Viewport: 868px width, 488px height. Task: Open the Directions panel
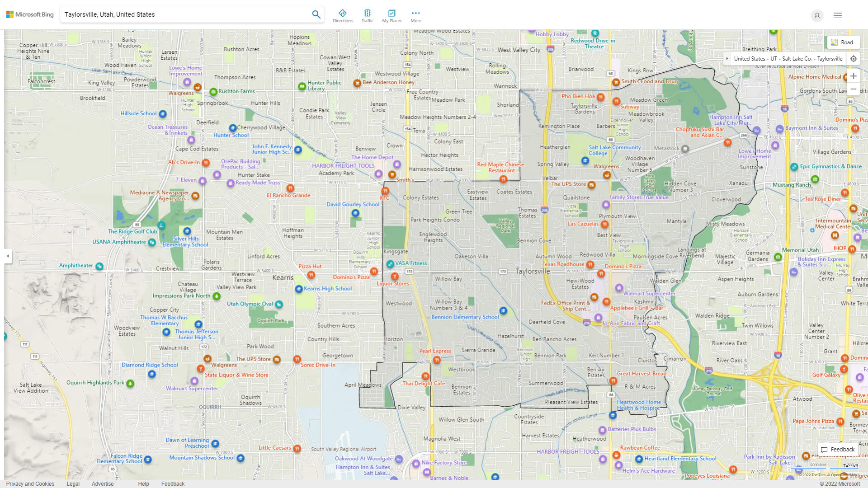point(343,15)
